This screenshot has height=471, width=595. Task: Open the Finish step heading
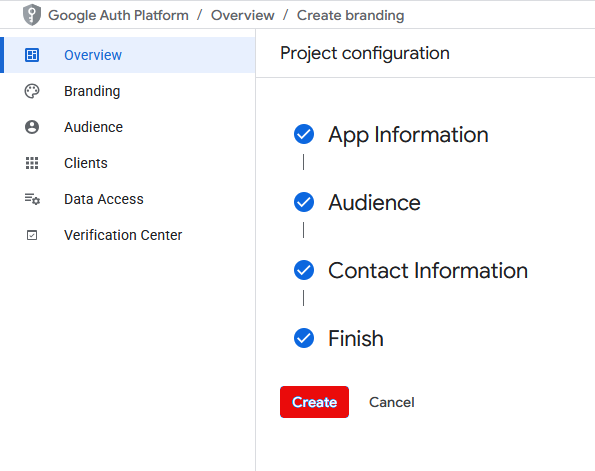coord(356,339)
